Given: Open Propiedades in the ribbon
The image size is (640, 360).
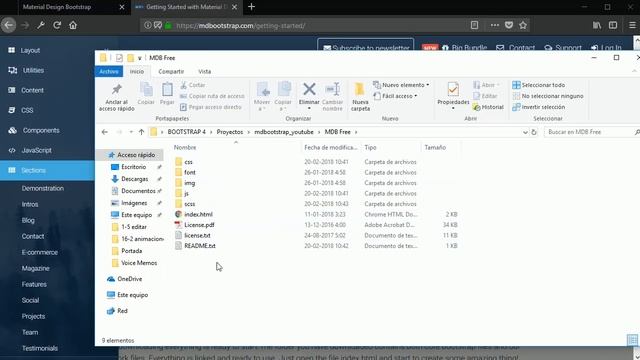Looking at the screenshot, I should click(453, 93).
